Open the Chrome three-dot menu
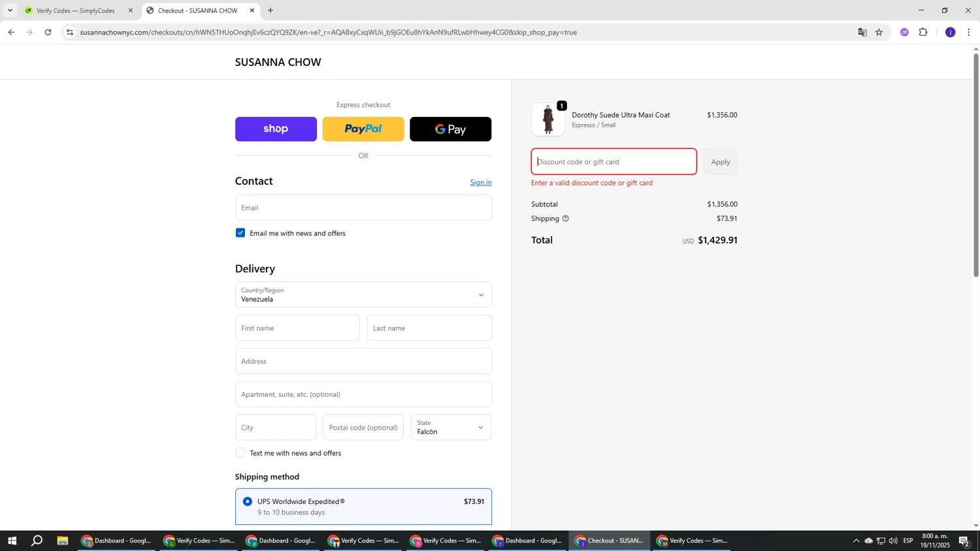Screen dimensions: 980x551 click(969, 32)
